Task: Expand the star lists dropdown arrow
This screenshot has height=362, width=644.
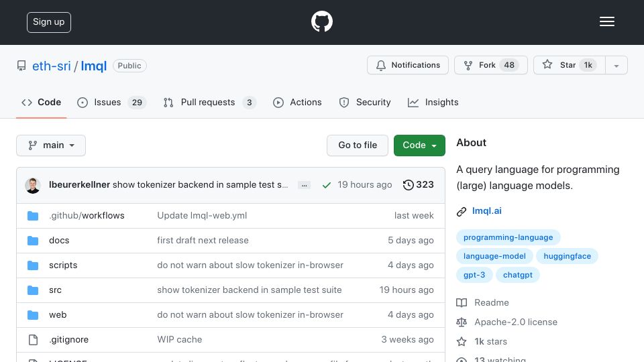Action: point(616,65)
